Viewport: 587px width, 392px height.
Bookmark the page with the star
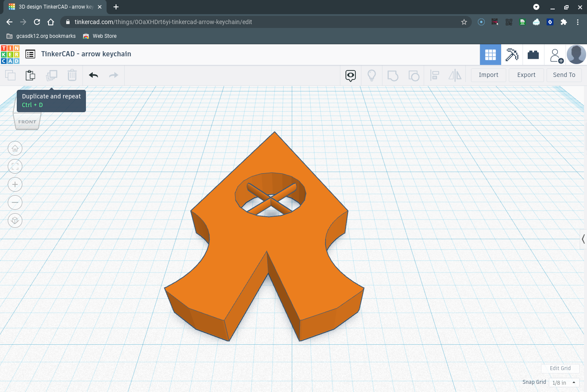point(464,22)
